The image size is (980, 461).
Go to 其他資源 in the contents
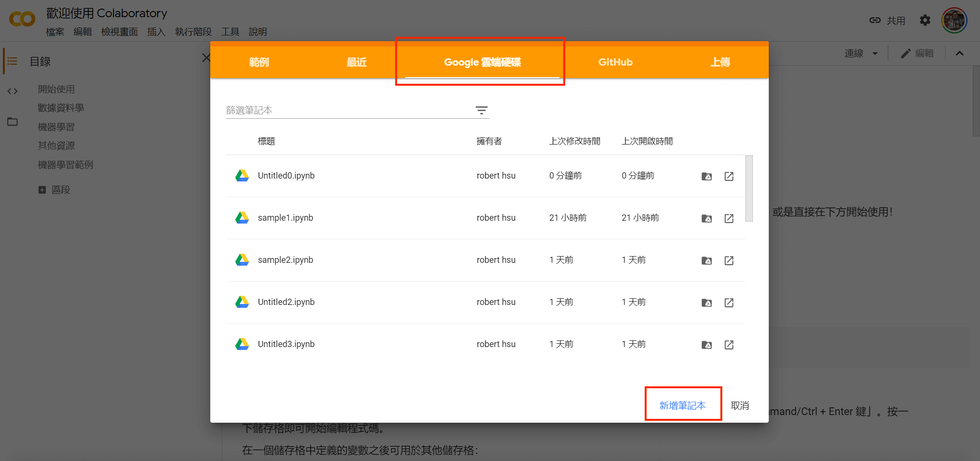(x=57, y=146)
